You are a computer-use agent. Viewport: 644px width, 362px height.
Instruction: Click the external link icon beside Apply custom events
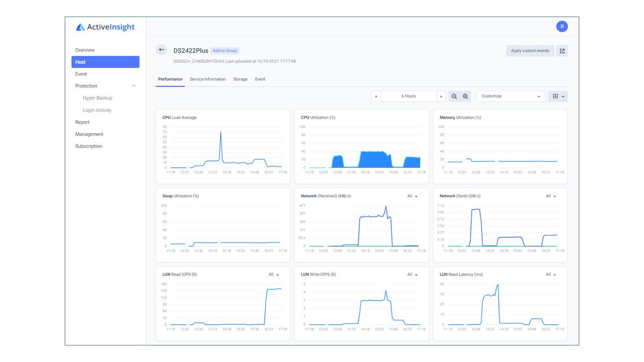point(561,50)
